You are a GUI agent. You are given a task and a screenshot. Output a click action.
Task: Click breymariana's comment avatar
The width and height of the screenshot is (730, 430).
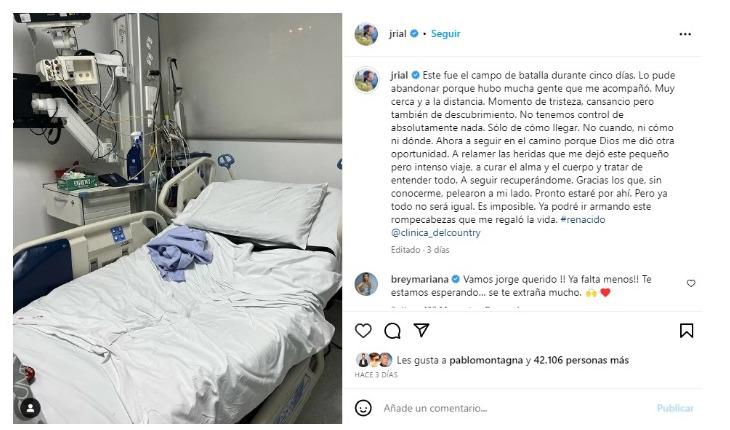point(366,284)
